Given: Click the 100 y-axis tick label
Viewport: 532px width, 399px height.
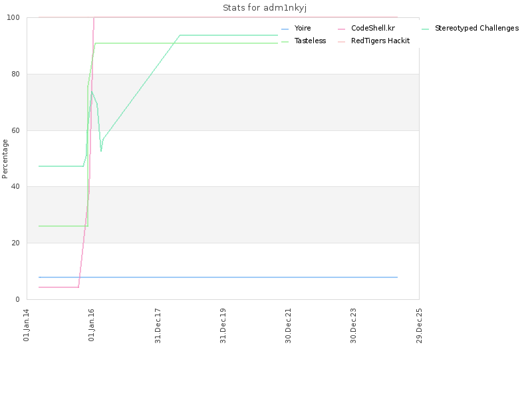Looking at the screenshot, I should point(13,18).
